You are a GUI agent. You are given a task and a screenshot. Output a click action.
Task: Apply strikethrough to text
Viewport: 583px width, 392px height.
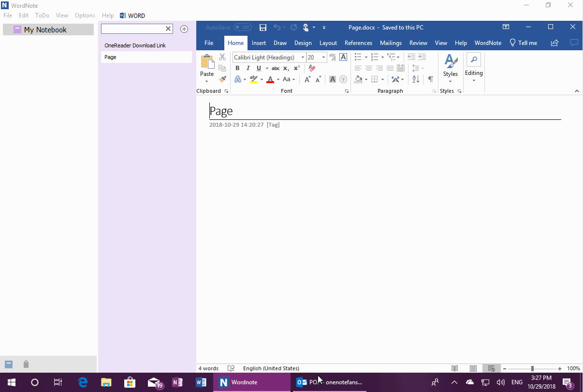coord(276,68)
